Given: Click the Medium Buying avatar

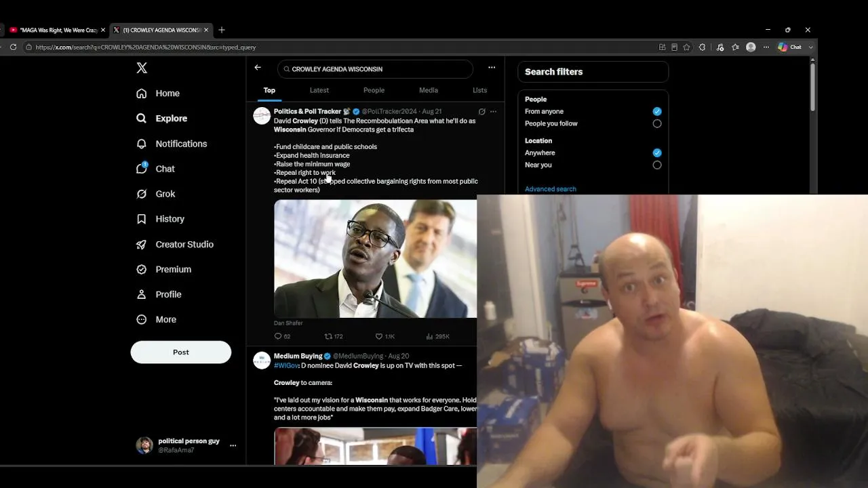Looking at the screenshot, I should coord(262,361).
